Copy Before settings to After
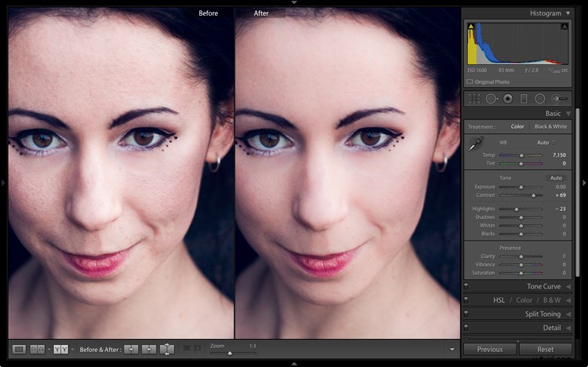This screenshot has width=588, height=367. [131, 350]
